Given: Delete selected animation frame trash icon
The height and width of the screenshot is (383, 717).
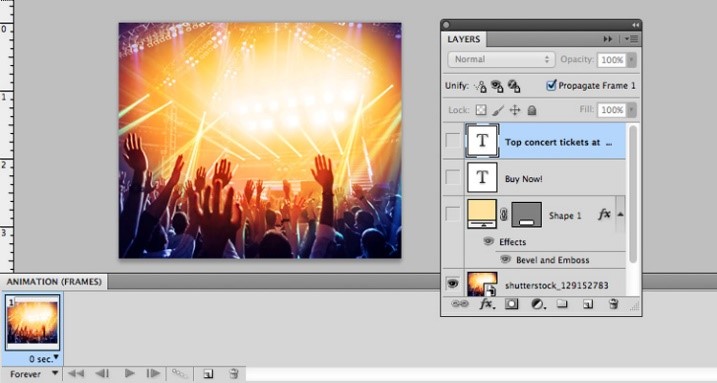Looking at the screenshot, I should (x=234, y=374).
